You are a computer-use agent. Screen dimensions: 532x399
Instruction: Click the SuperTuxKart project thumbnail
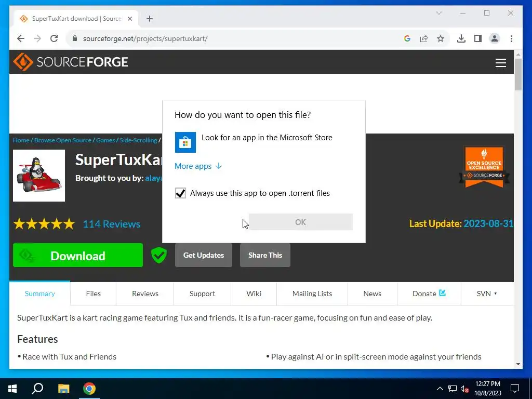(39, 176)
